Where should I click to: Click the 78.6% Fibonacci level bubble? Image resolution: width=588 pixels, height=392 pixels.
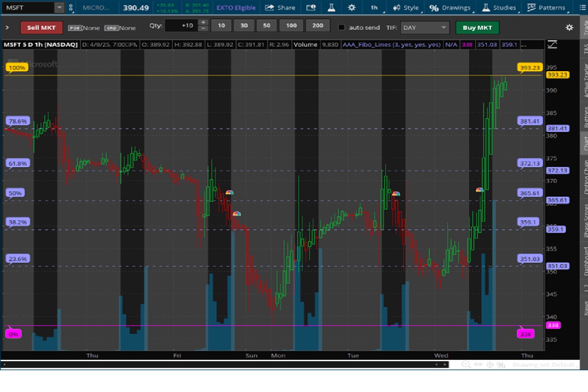tap(18, 121)
